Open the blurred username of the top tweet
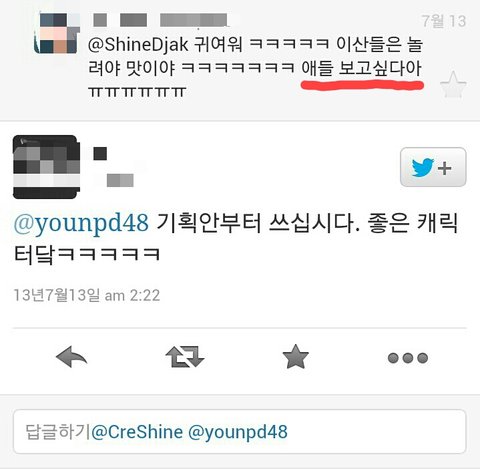Screen dimensions: 480x469 160,20
